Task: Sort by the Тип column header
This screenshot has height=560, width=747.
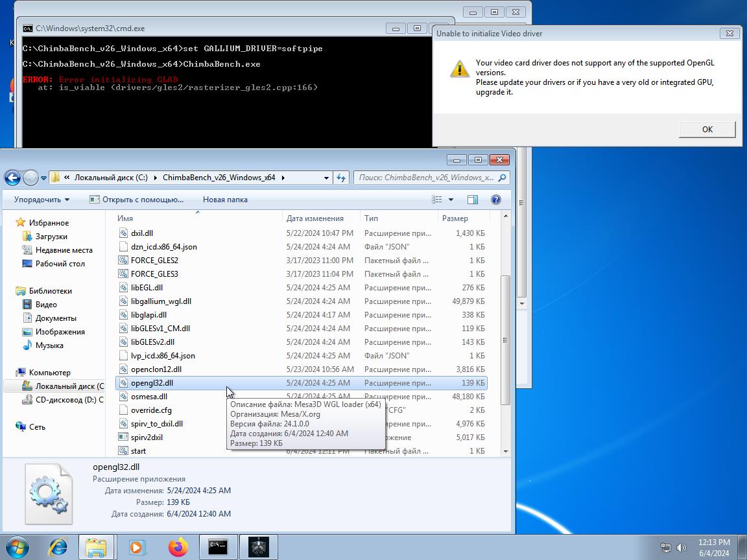Action: click(x=398, y=218)
